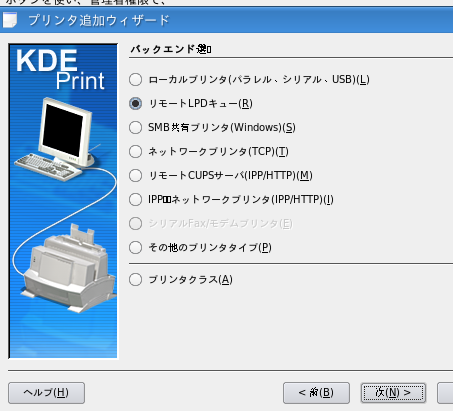The height and width of the screenshot is (411, 453).
Task: Click disabled シリアルFax/モデムプリンタ radio option
Action: coord(135,224)
